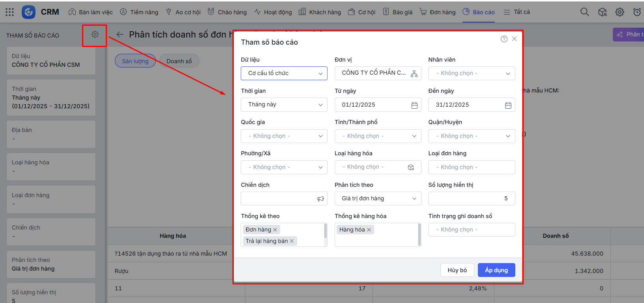Click the Số lượng hiển thị input field
The width and height of the screenshot is (644, 303).
pos(472,199)
